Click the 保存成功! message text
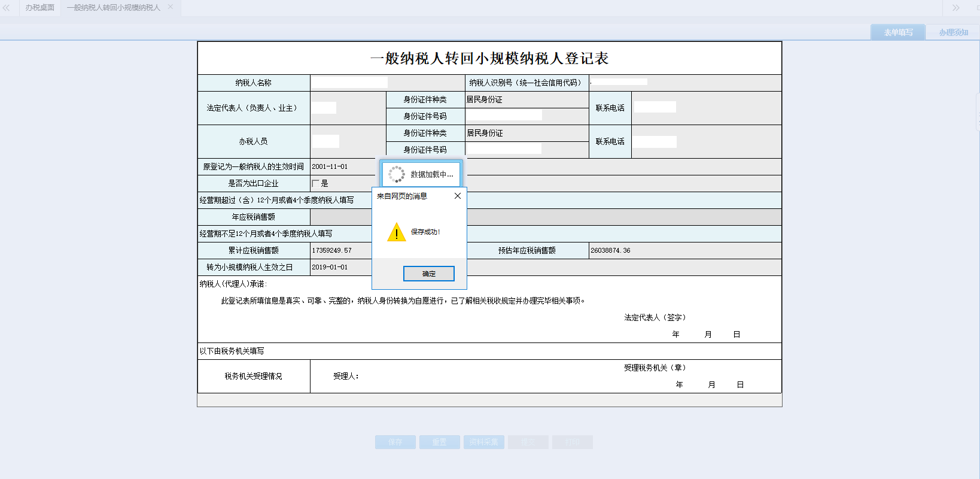 (425, 232)
